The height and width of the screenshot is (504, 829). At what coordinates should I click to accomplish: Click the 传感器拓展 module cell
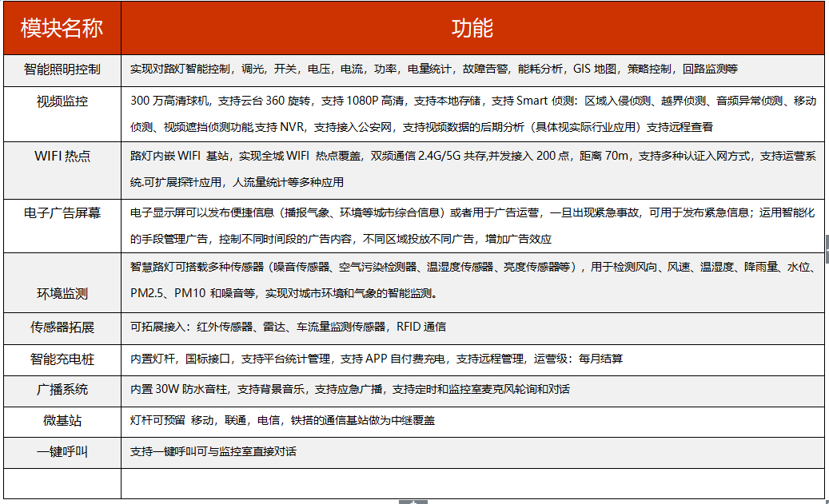coord(62,327)
